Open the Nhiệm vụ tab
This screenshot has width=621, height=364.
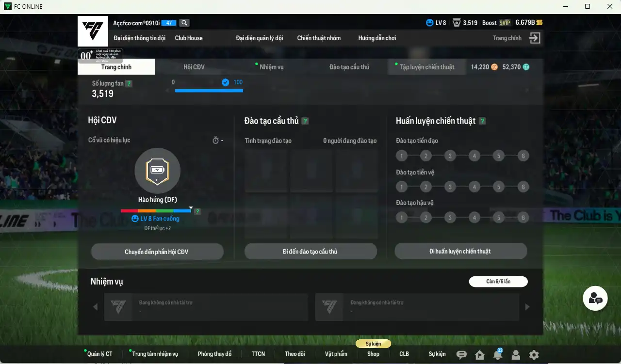(272, 67)
